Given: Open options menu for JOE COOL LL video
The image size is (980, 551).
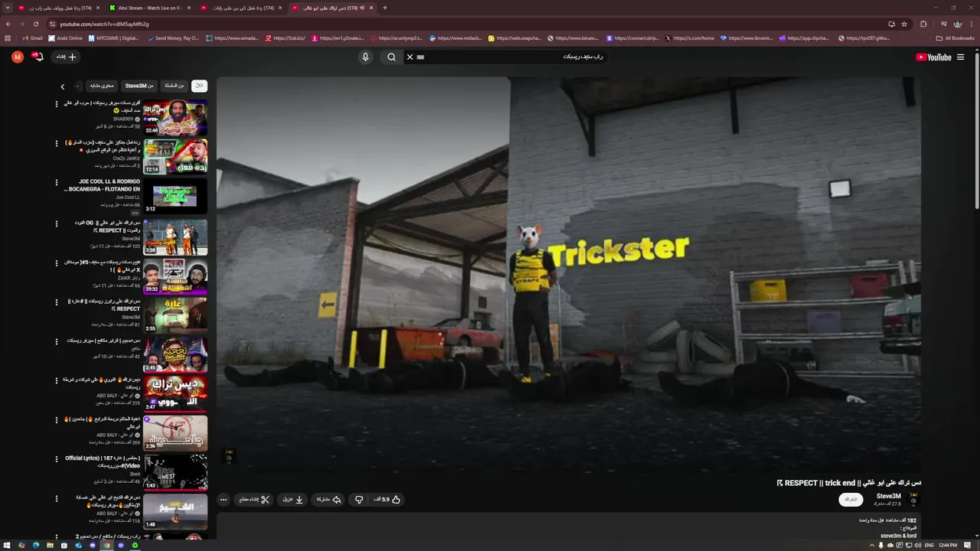Looking at the screenshot, I should pos(56,183).
